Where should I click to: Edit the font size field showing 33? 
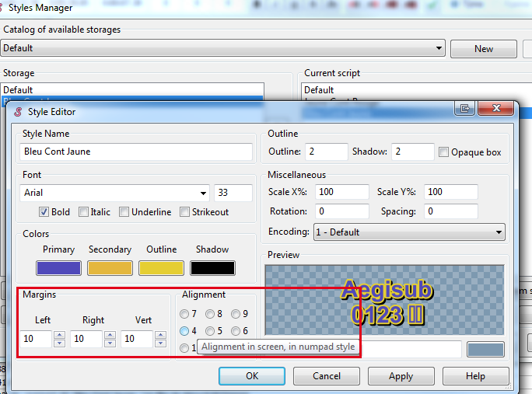click(233, 193)
